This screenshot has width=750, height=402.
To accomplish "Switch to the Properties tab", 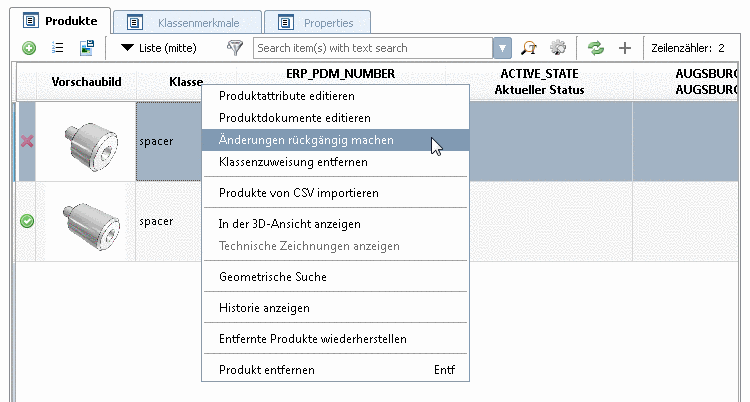I will pos(317,22).
